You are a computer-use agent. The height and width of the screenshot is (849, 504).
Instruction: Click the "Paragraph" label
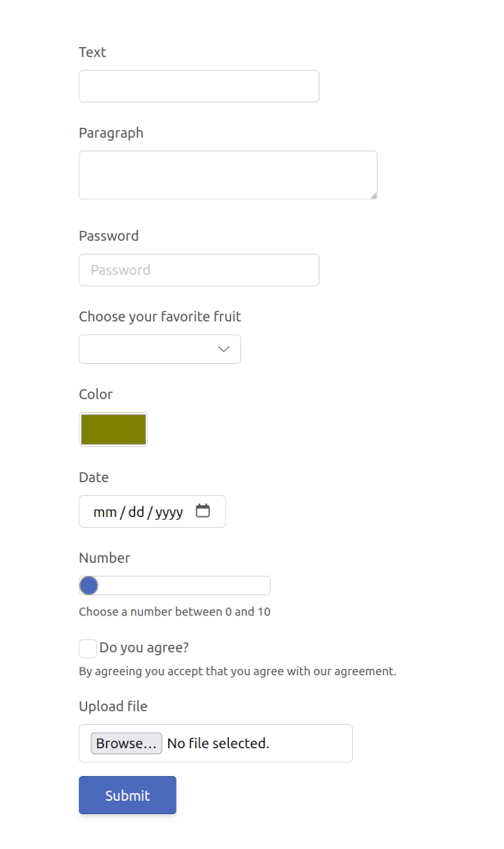click(111, 133)
